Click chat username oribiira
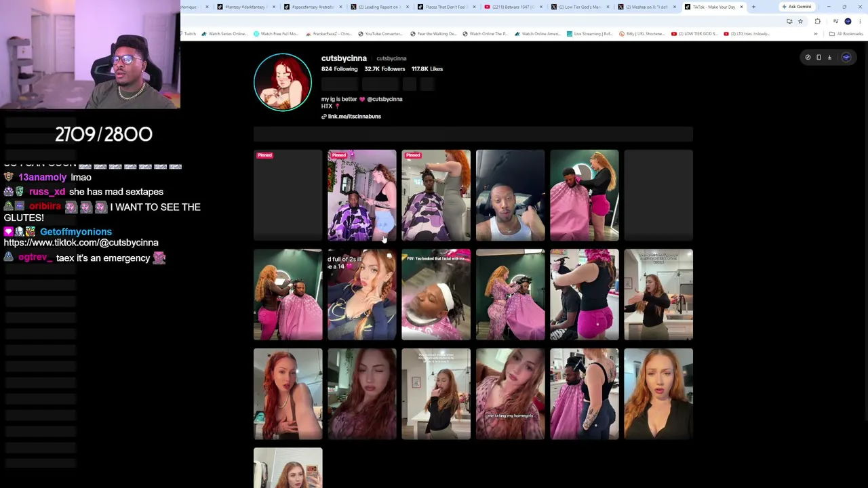The width and height of the screenshot is (868, 488). 45,206
